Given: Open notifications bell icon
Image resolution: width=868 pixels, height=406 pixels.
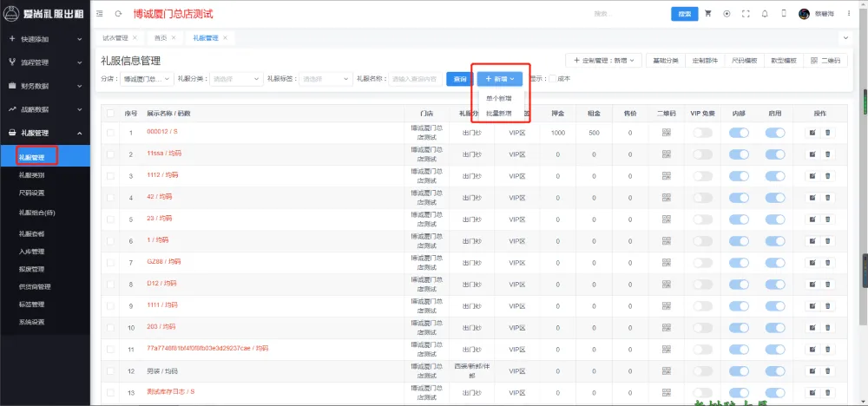Looking at the screenshot, I should (x=764, y=14).
